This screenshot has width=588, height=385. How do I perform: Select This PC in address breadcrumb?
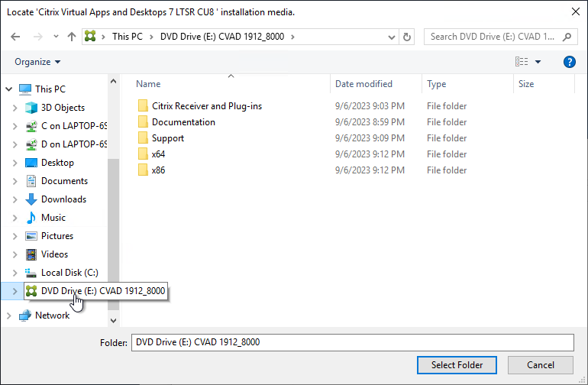(128, 37)
